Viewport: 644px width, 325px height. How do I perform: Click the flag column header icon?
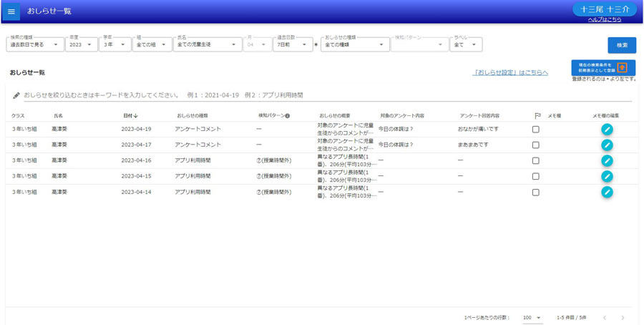tap(537, 116)
